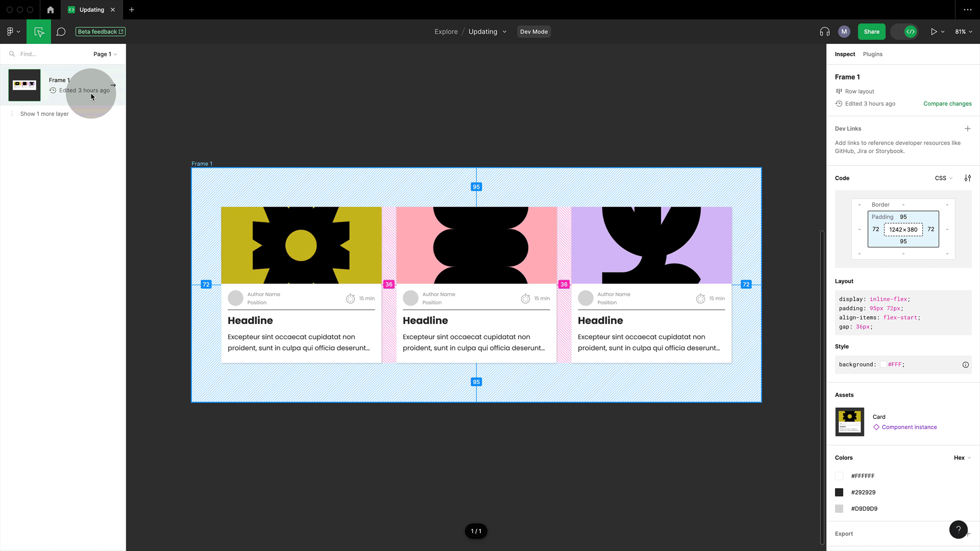This screenshot has width=980, height=551.
Task: Open the present options chevron
Action: coord(943,32)
